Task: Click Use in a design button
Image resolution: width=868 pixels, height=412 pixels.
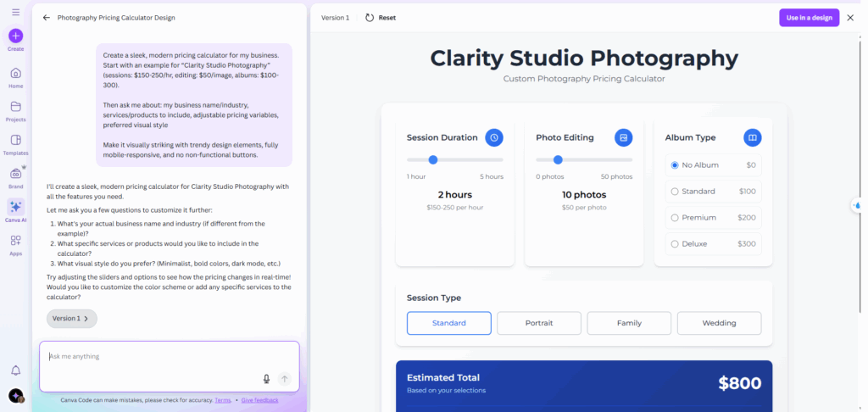Action: [x=810, y=18]
